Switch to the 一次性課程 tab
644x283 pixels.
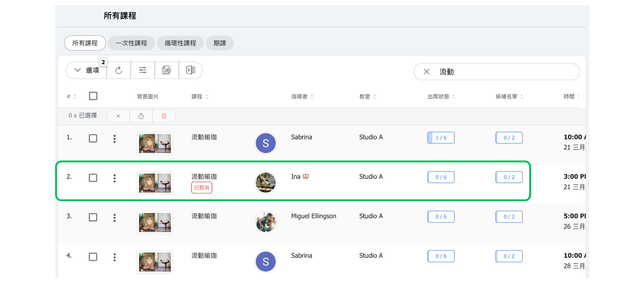(x=131, y=43)
